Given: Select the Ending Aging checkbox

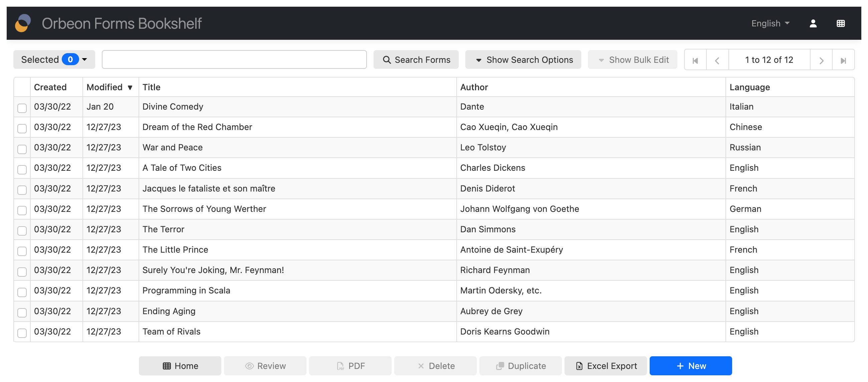Looking at the screenshot, I should [x=22, y=312].
